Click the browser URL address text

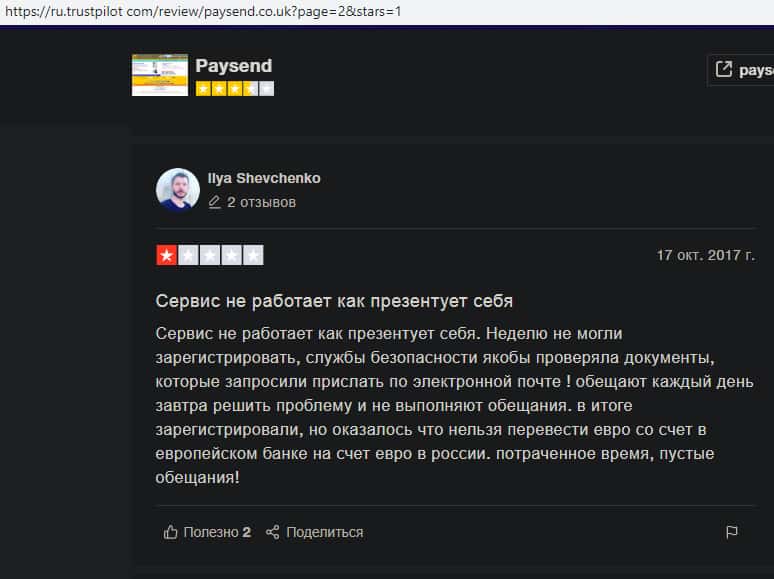[203, 11]
